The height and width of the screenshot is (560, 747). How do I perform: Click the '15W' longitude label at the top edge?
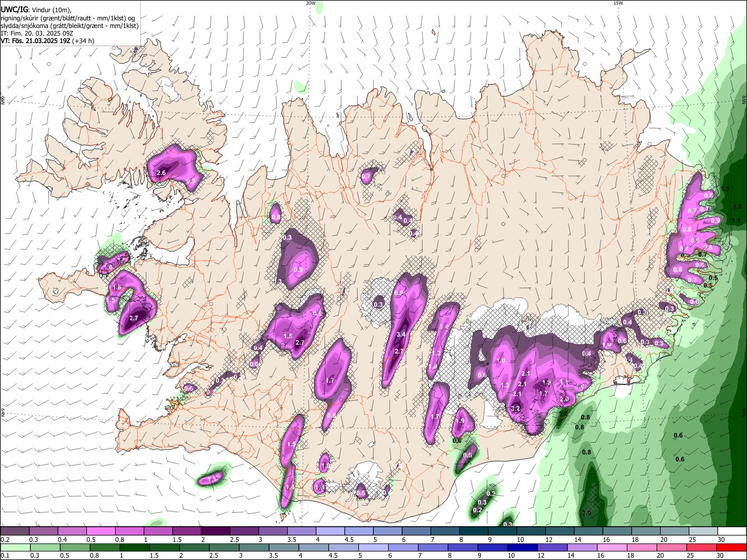[x=618, y=3]
